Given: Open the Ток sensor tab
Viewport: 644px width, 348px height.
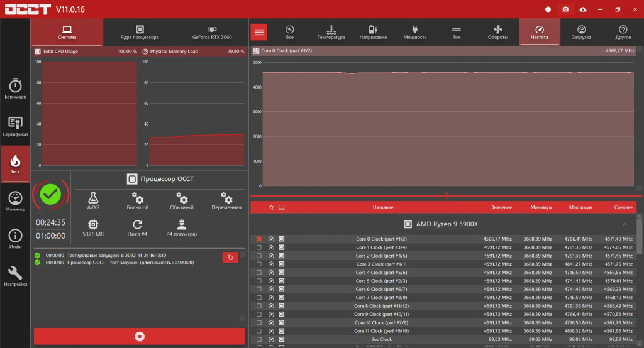Looking at the screenshot, I should click(x=457, y=32).
